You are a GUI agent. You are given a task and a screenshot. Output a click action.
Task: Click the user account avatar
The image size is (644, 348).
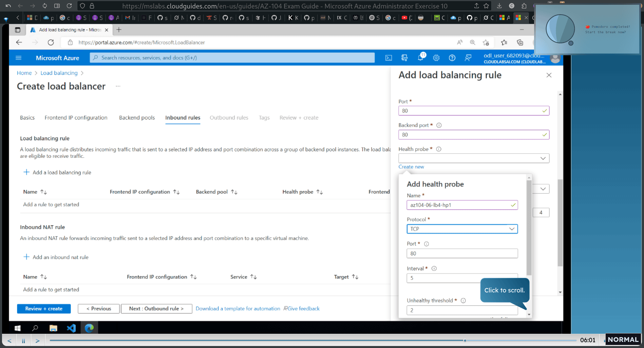tap(555, 58)
